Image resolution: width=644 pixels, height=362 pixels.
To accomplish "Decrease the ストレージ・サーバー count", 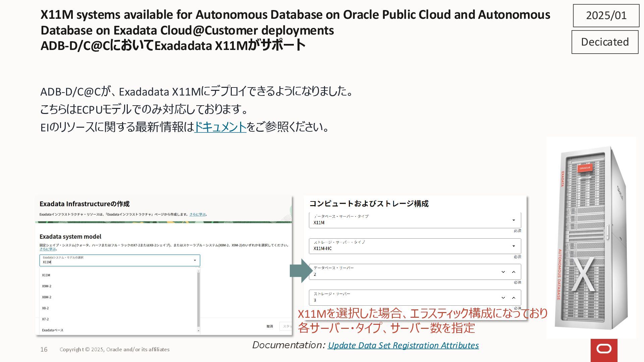I will point(503,298).
